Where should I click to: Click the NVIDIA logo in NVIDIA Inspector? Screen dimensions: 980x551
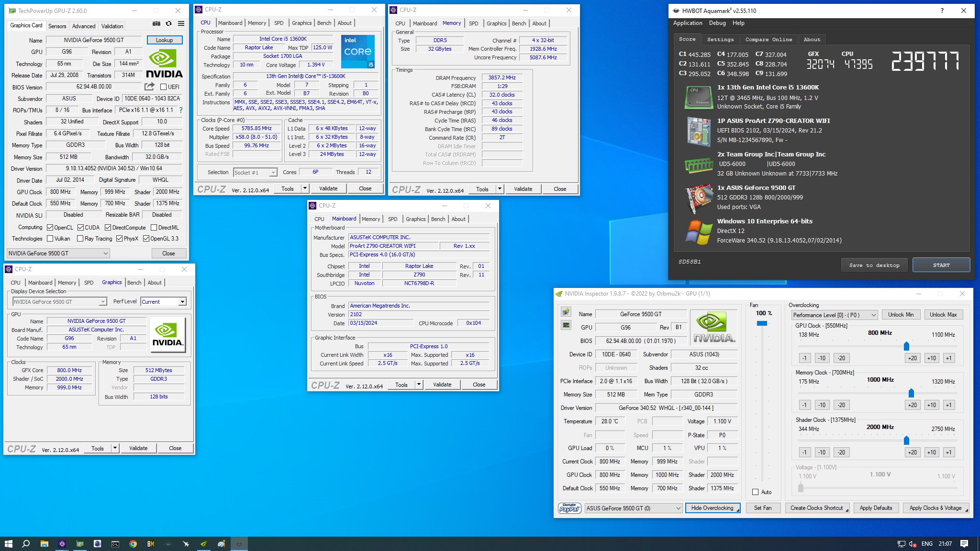[714, 327]
